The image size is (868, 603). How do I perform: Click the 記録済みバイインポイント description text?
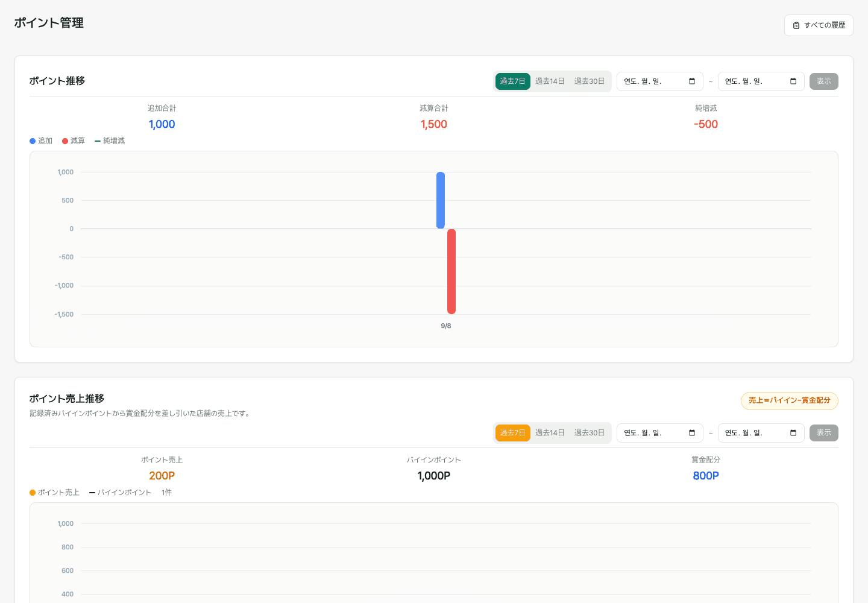(x=140, y=414)
